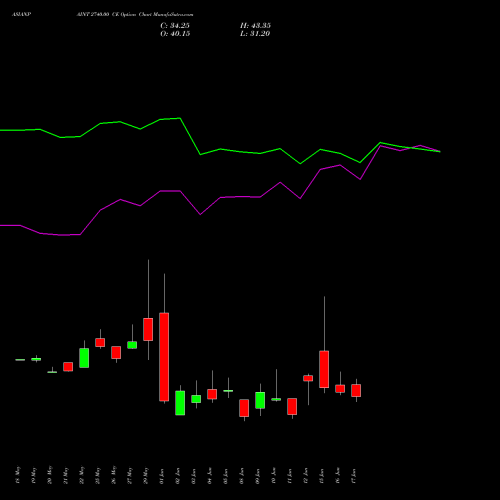Click the red candle for 21 May
Image resolution: width=500 pixels, height=500 pixels.
coord(68,367)
